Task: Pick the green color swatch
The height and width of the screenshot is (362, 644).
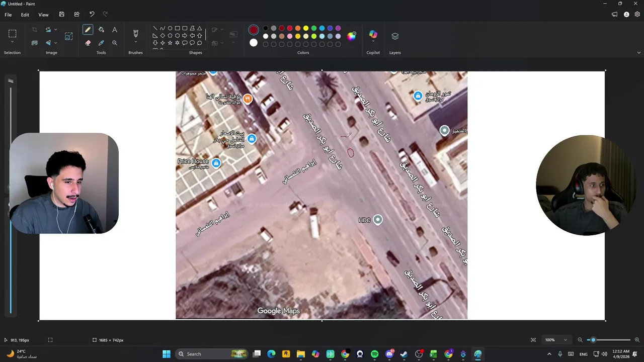Action: [x=314, y=28]
